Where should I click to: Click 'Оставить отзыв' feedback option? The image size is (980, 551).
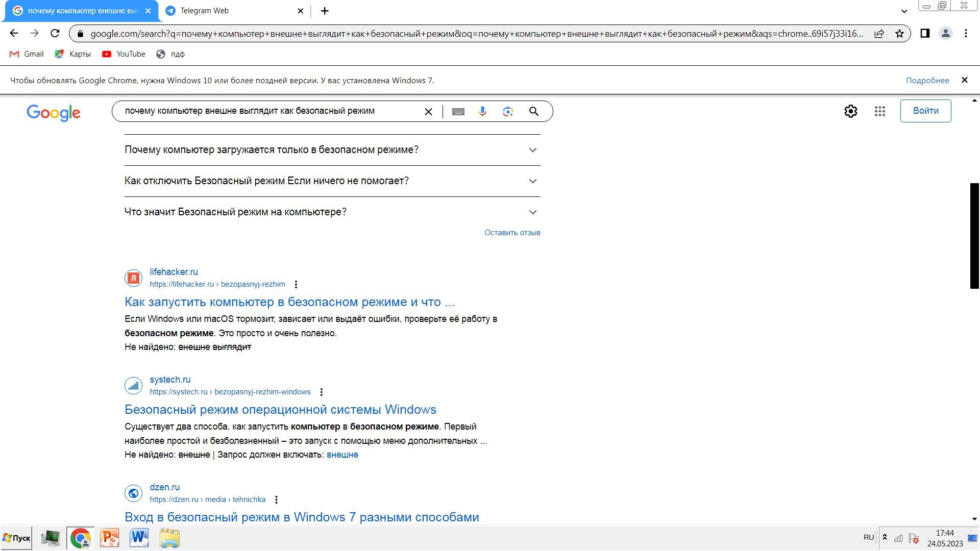[513, 232]
